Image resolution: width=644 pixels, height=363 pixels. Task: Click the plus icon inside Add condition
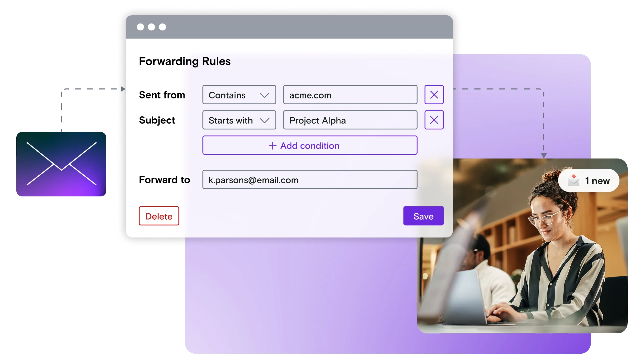click(x=272, y=145)
